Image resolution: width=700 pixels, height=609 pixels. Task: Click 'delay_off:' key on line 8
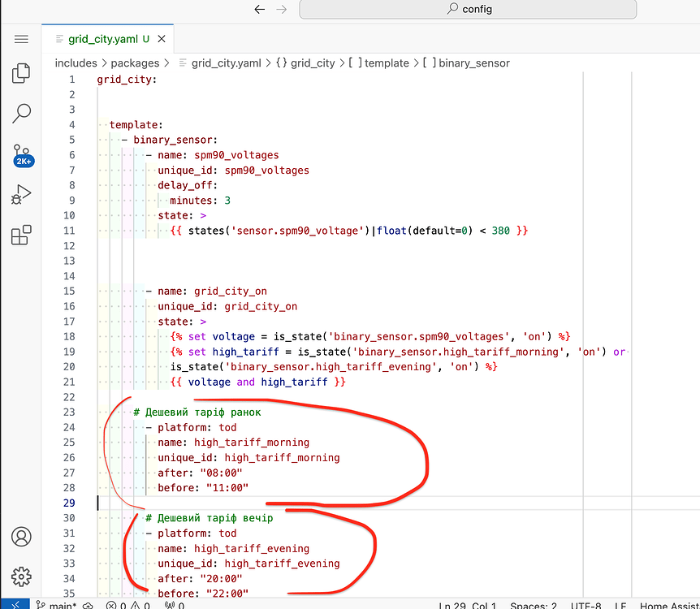click(x=188, y=185)
